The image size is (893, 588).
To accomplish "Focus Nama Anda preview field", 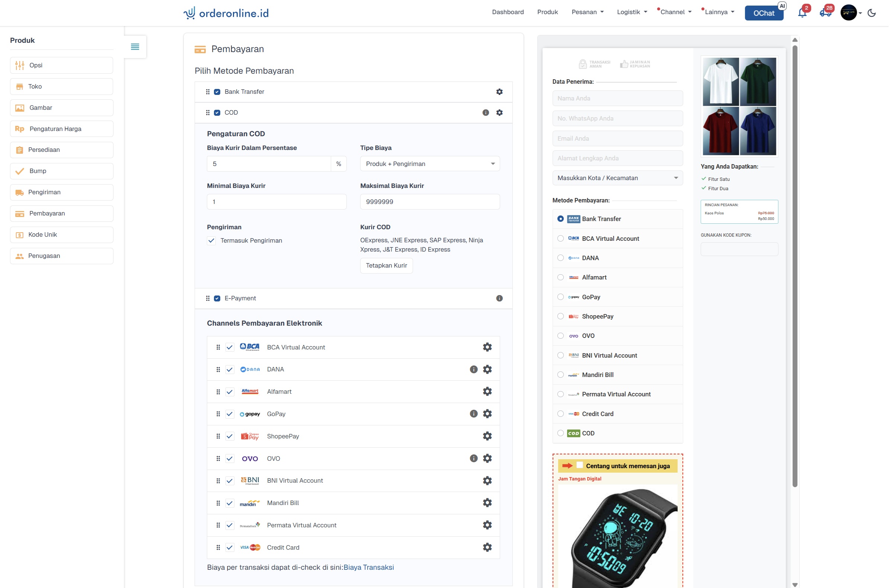I will (x=620, y=99).
